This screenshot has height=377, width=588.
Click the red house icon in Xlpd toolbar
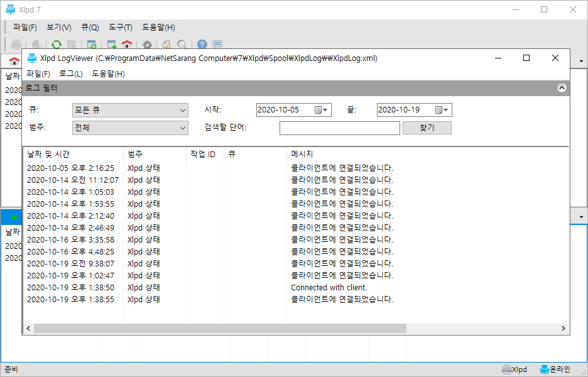[x=127, y=45]
